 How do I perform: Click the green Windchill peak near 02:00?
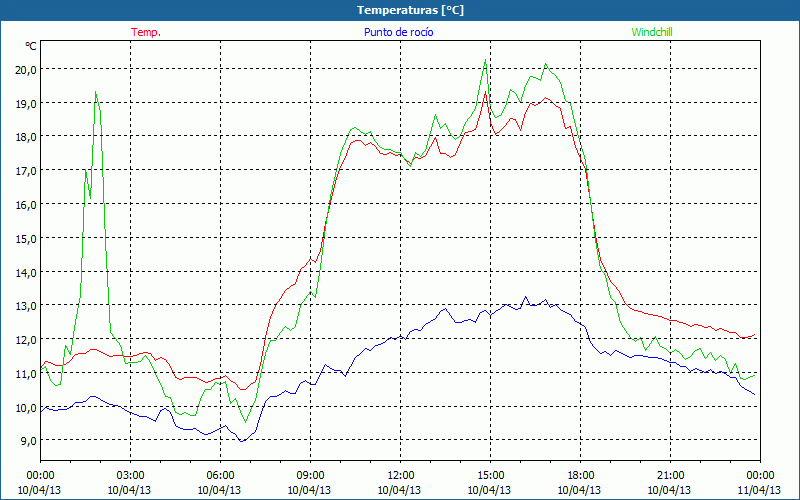95,92
